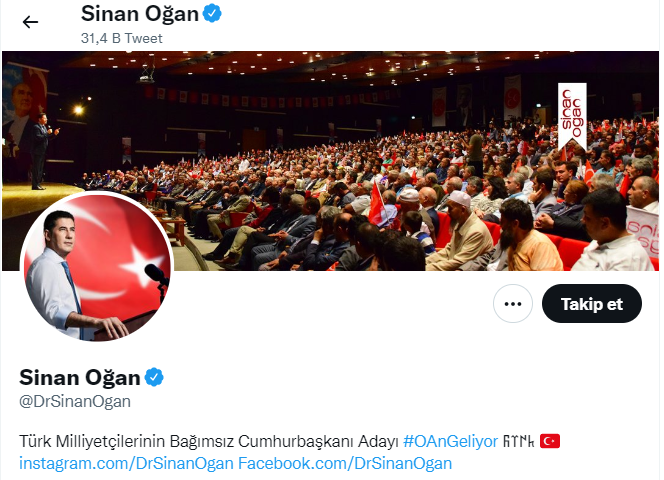
Task: Click the 31,4 B Tweet count text
Action: [x=122, y=39]
